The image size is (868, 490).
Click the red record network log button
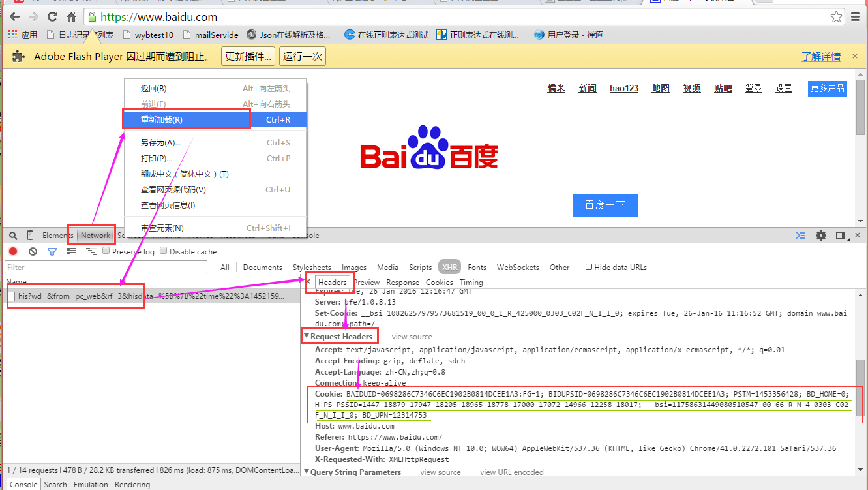[13, 251]
